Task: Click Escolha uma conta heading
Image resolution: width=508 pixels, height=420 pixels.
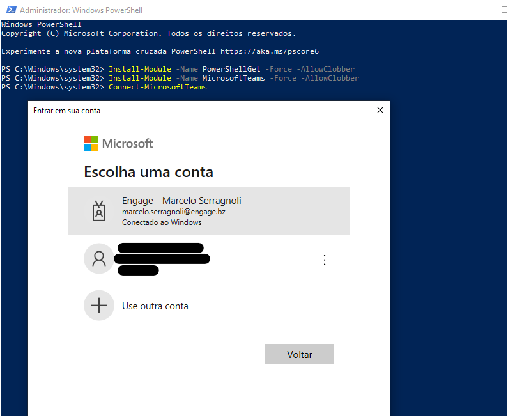Action: click(148, 172)
